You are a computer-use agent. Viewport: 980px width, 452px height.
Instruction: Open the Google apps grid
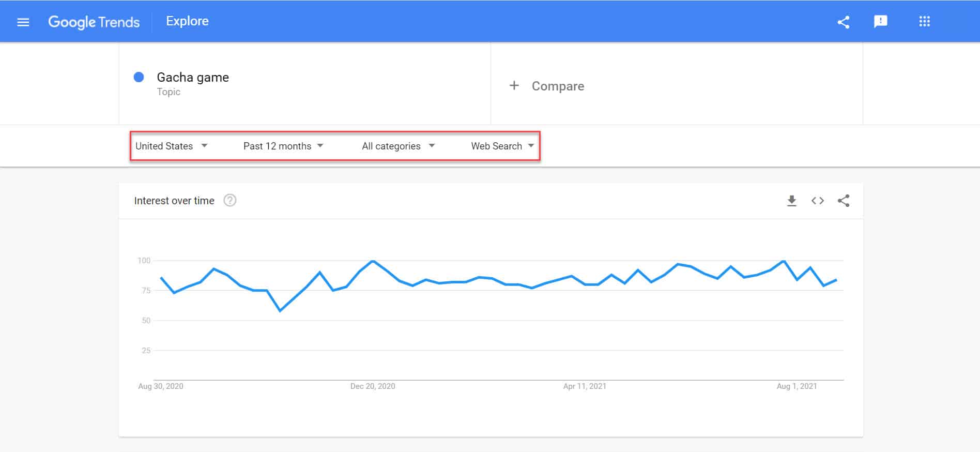click(x=924, y=22)
